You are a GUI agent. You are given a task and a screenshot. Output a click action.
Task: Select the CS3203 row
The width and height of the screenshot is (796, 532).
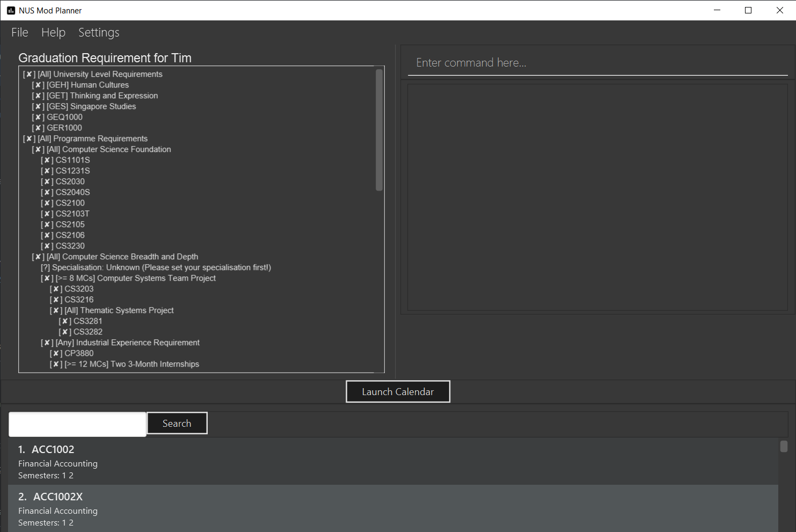[x=72, y=289]
